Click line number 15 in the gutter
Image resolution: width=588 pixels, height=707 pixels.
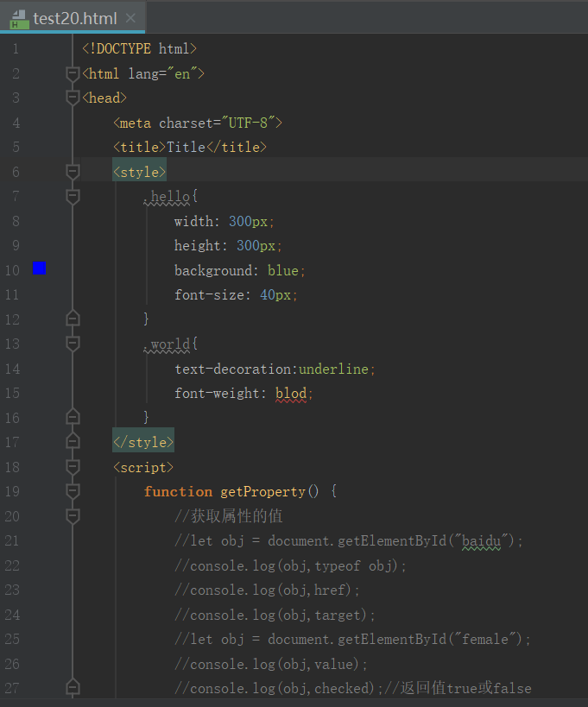(12, 393)
